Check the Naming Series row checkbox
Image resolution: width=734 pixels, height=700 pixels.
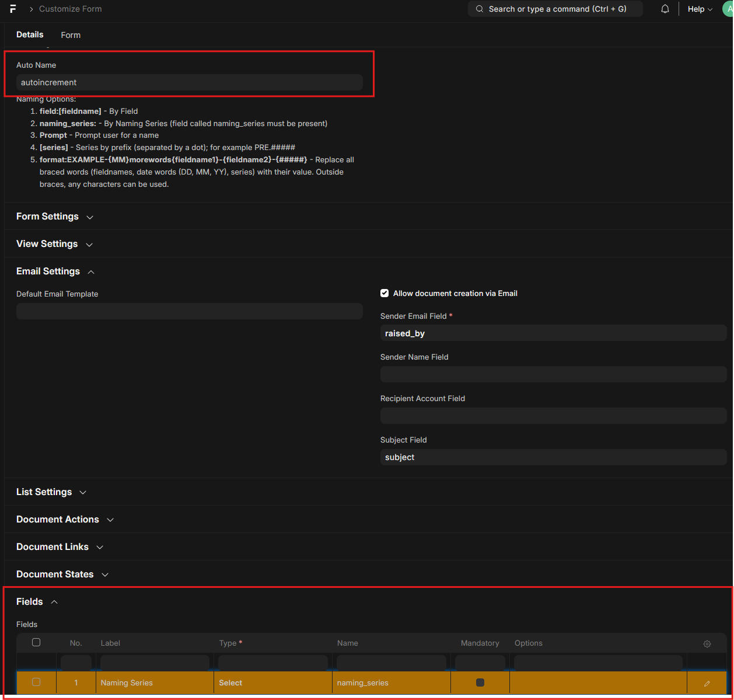(x=36, y=682)
